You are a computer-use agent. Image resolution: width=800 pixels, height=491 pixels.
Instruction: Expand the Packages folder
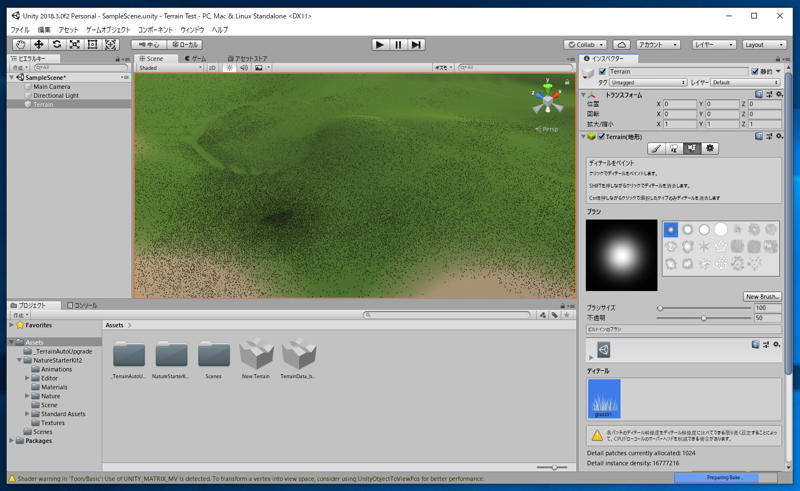(11, 440)
